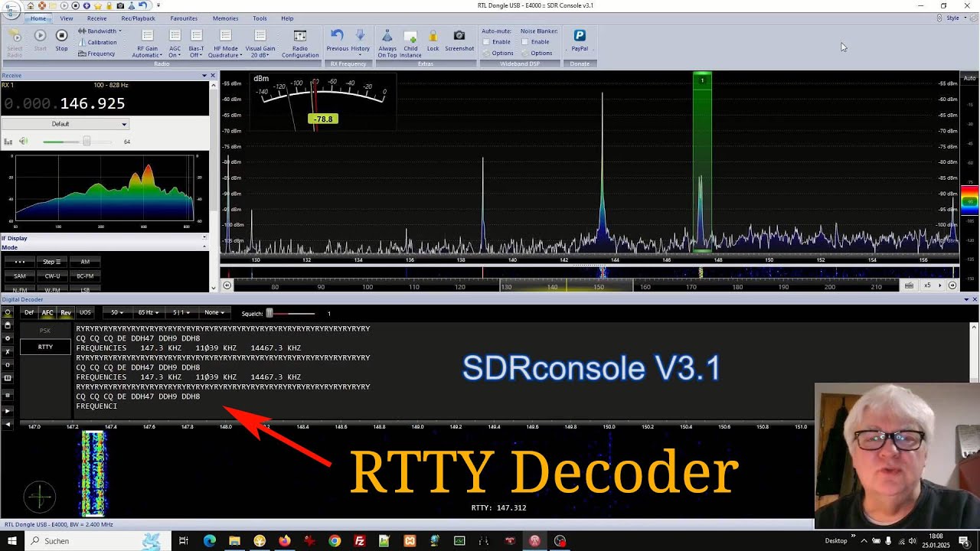The height and width of the screenshot is (551, 980).
Task: Click the lock-shaped icon in decoder sidebar
Action: coord(8,325)
